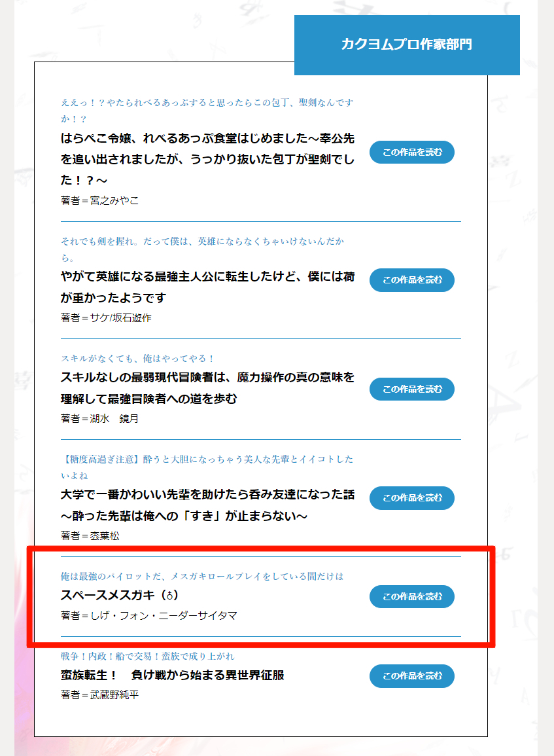The height and width of the screenshot is (756, 554).
Task: Click read button for 大学で一番かわいい先輩
Action: (412, 497)
